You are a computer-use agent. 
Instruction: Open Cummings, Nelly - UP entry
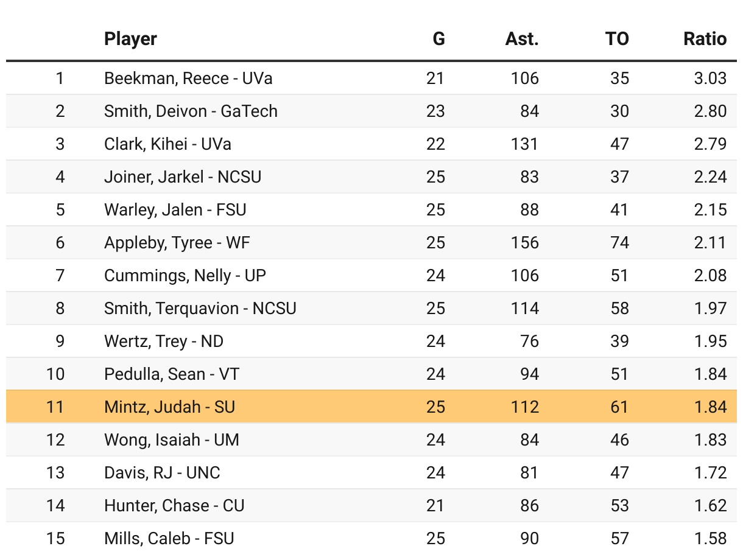coord(185,276)
